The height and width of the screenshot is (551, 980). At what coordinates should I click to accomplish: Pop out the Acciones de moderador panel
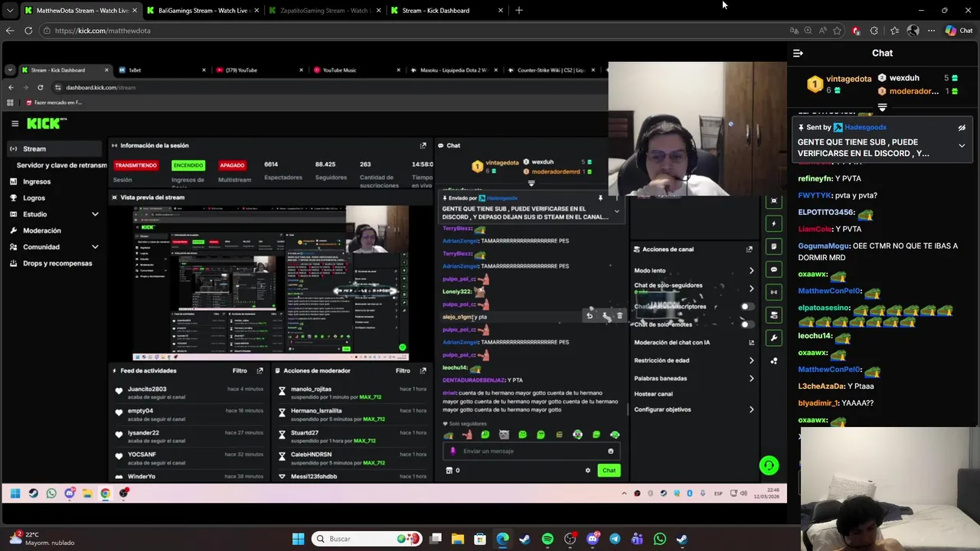point(423,370)
